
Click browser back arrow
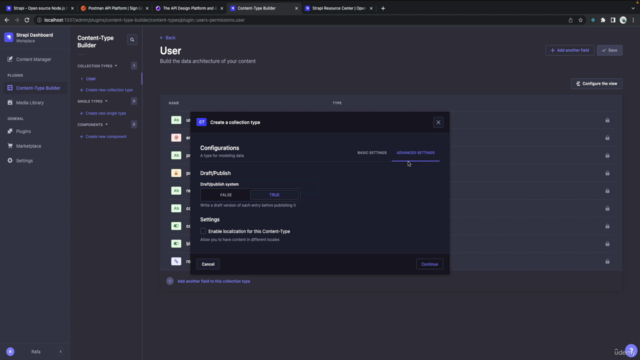point(7,20)
